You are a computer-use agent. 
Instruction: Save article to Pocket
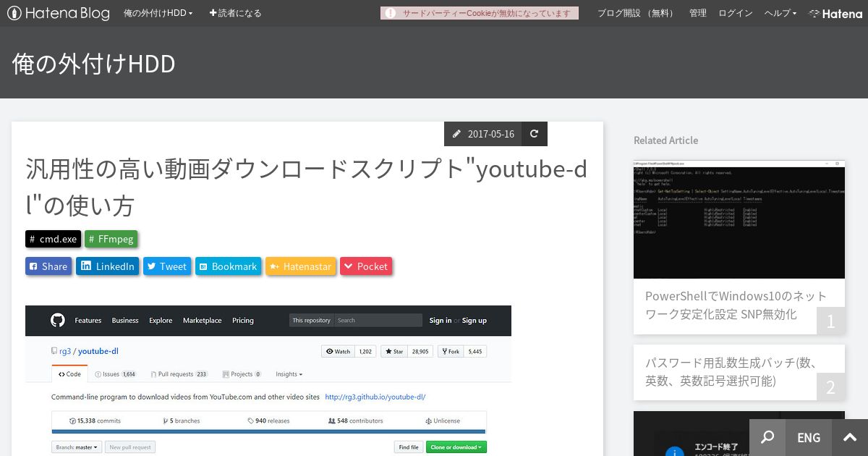[366, 266]
